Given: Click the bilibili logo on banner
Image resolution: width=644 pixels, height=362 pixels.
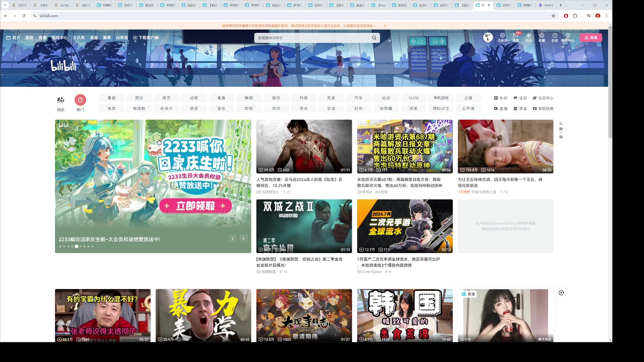Looking at the screenshot, I should click(x=63, y=65).
